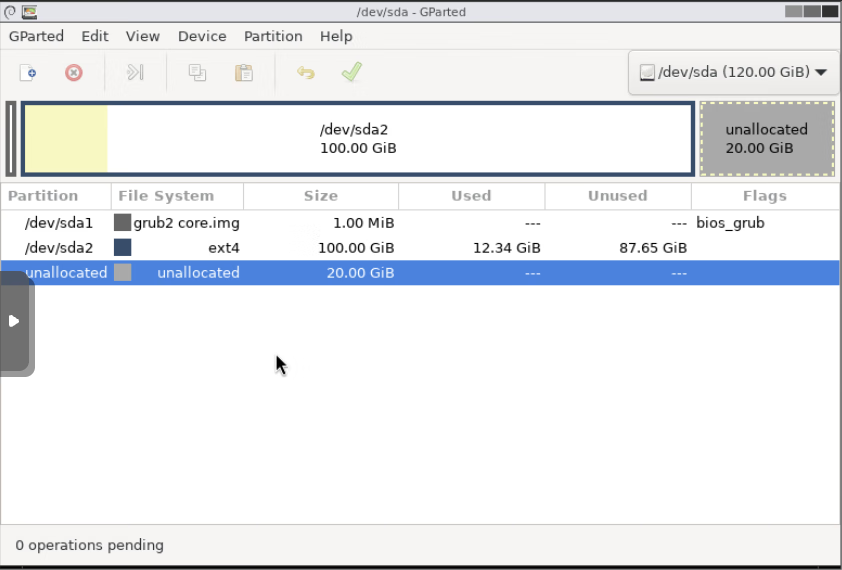
Task: Click the Apply all operations checkmark
Action: (x=352, y=72)
